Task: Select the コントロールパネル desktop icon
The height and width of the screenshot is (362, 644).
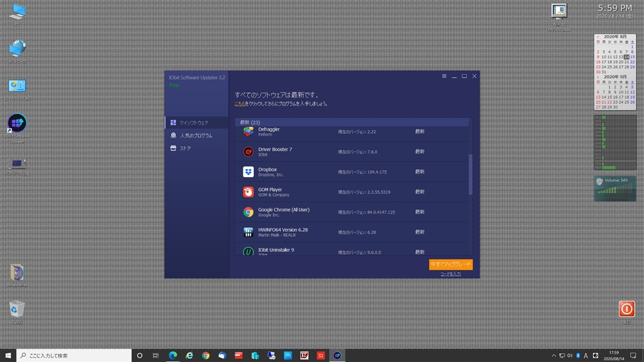Action: coord(17,89)
